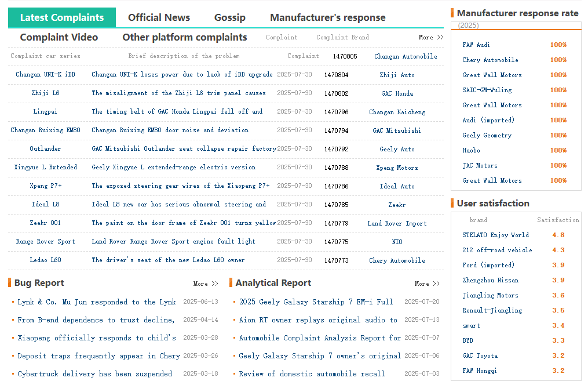This screenshot has height=385, width=588.
Task: Open Lingpai car series link
Action: (x=45, y=111)
